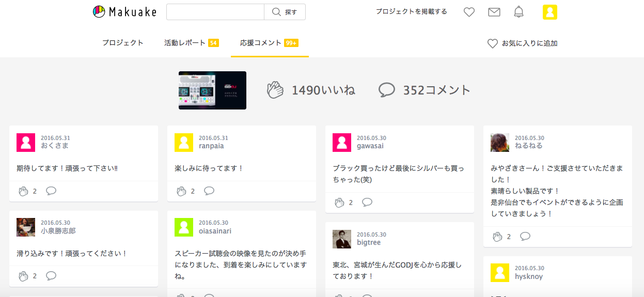Click the Makuake logo
Image resolution: width=644 pixels, height=297 pixels.
point(124,12)
